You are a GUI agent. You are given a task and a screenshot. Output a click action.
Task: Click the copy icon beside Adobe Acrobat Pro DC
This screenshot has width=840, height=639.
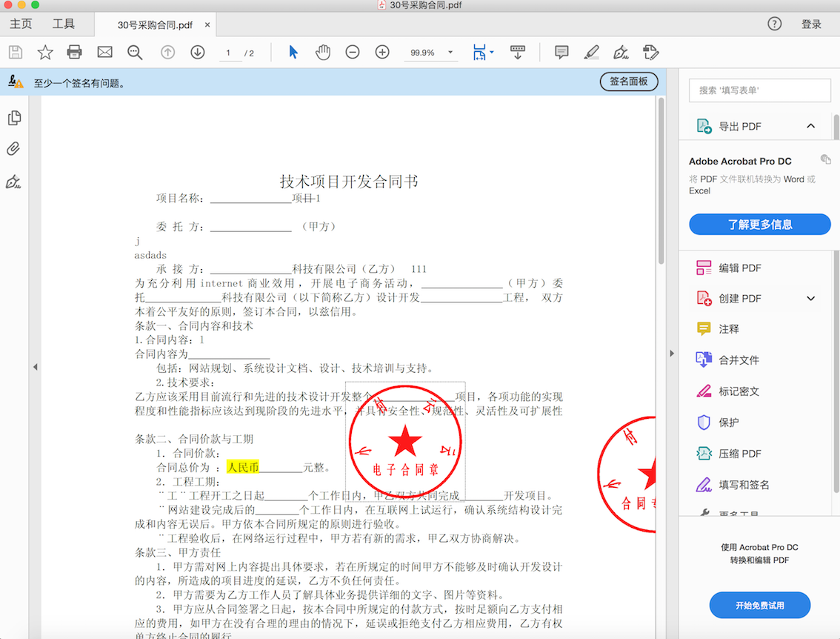825,159
